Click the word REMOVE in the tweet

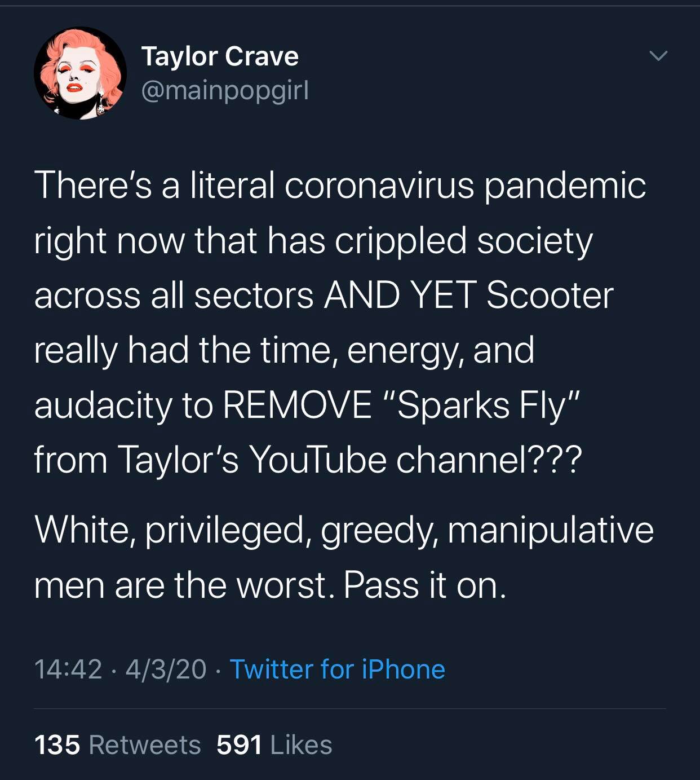[x=298, y=405]
